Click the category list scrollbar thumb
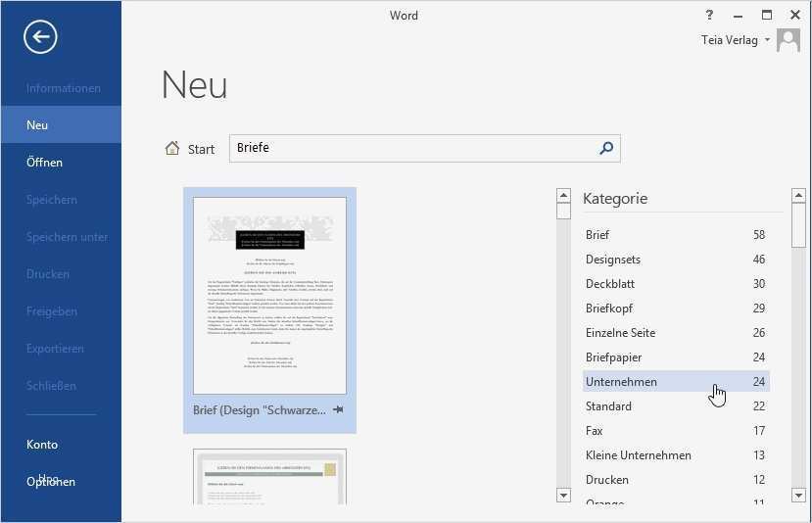 click(x=798, y=225)
